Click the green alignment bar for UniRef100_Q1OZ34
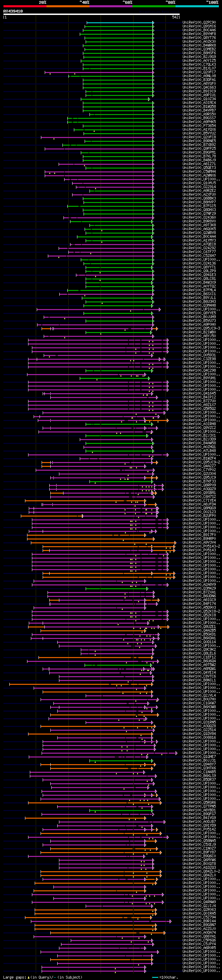This screenshot has height=980, width=222. point(116,99)
